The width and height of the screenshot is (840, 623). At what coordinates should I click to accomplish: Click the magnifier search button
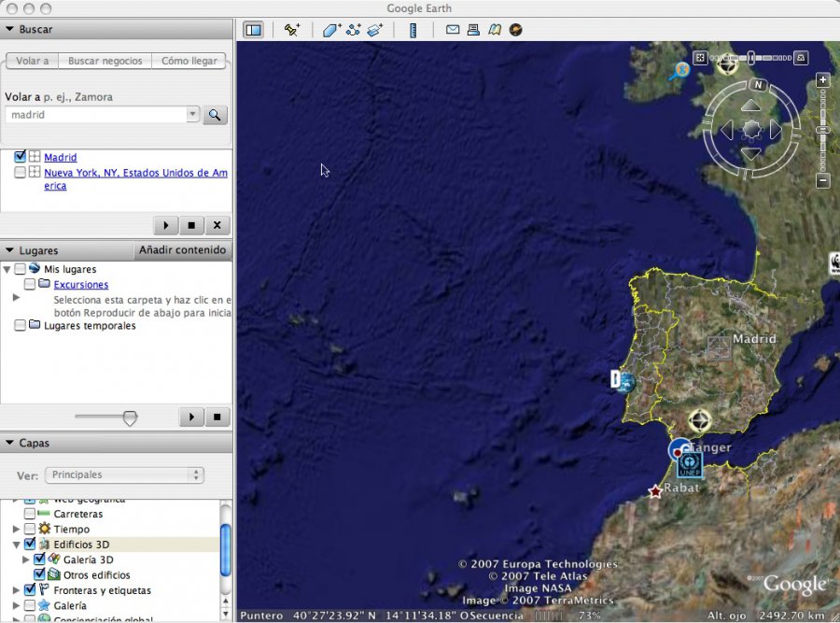[x=215, y=115]
